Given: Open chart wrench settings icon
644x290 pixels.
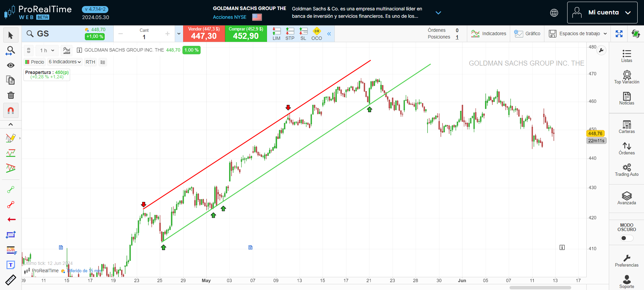Looking at the screenshot, I should coord(601,50).
